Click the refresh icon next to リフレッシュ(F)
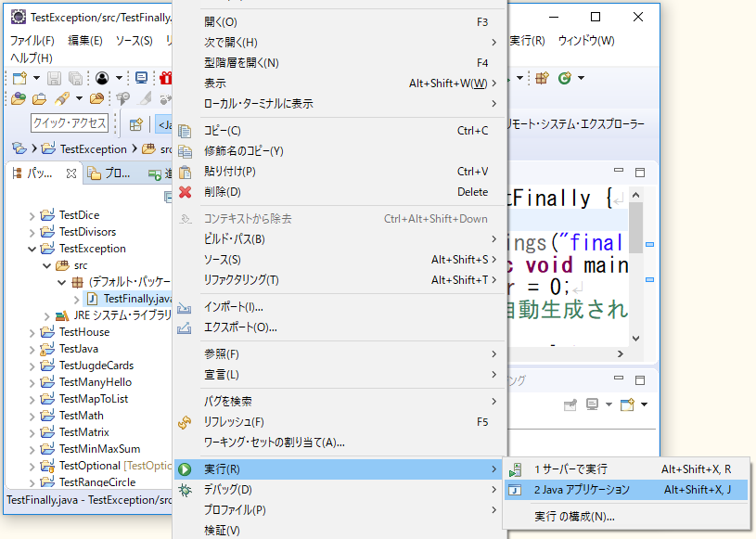 tap(186, 422)
